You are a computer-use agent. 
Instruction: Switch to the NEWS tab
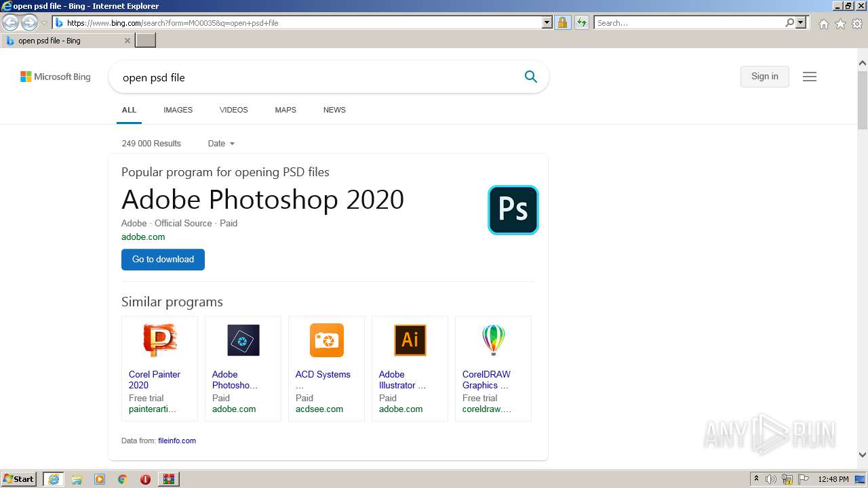click(x=334, y=110)
